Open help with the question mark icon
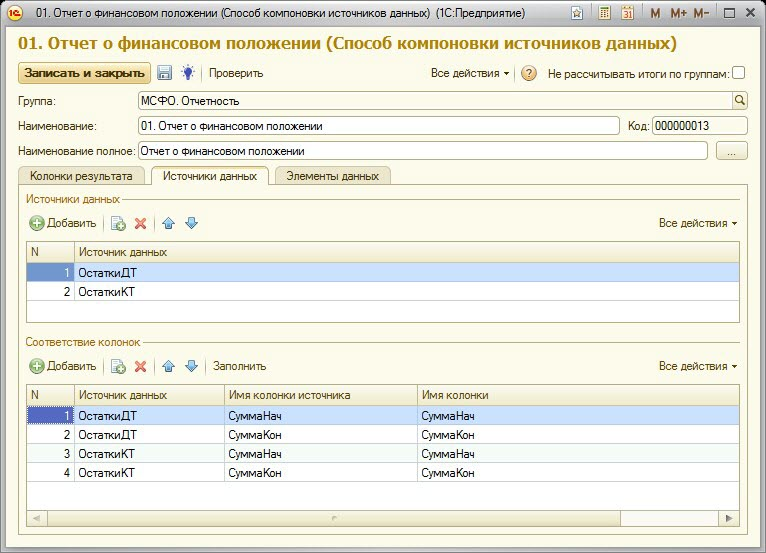 pos(530,73)
